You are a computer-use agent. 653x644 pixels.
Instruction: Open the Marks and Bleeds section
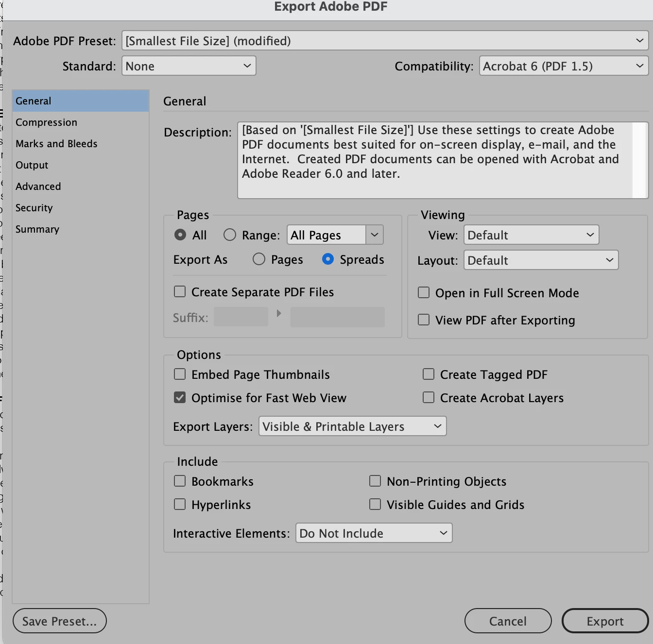point(81,144)
